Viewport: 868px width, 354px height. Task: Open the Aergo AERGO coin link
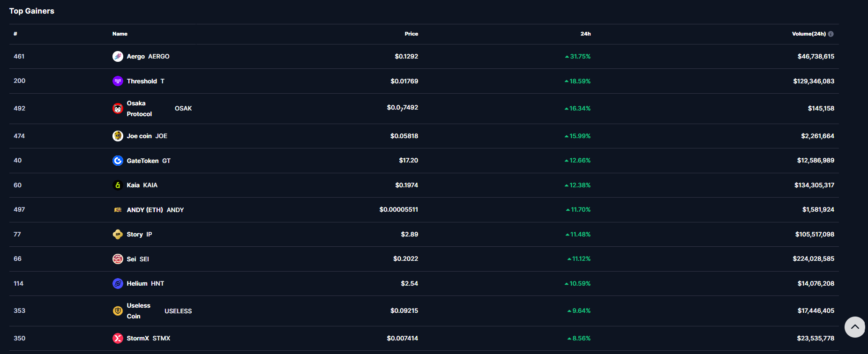click(148, 57)
